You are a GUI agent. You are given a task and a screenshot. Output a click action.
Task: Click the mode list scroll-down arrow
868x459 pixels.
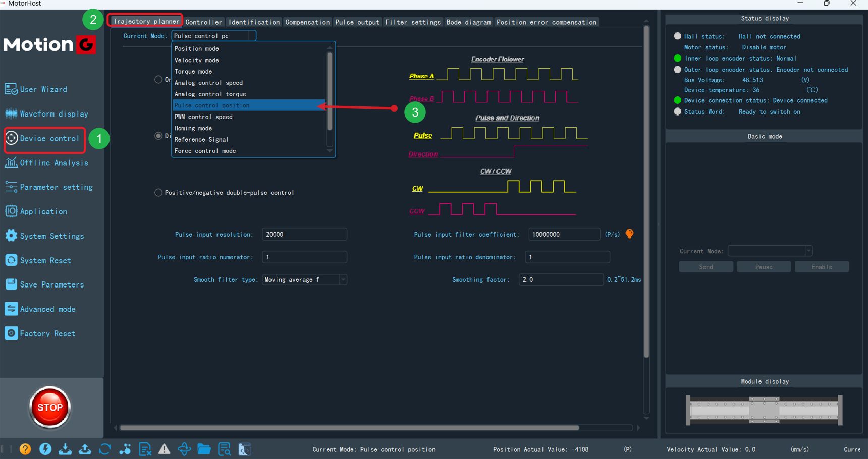[330, 151]
